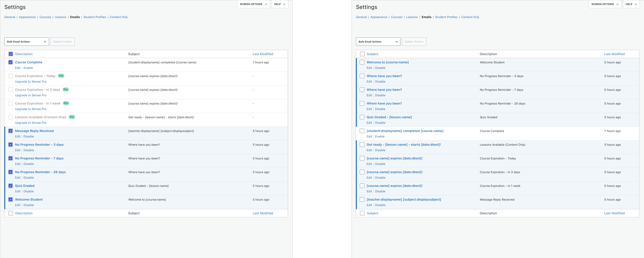Uncheck the Quiz Graded checkbox
The height and width of the screenshot is (258, 644).
pos(11,186)
